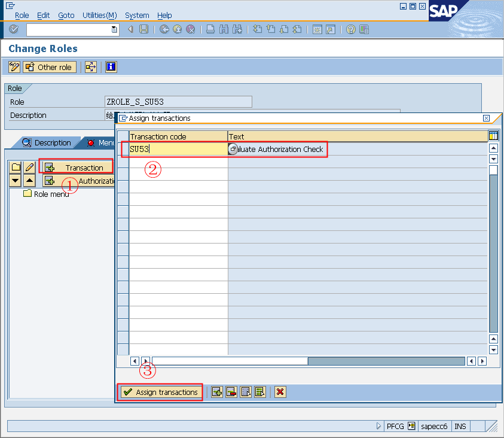Open search help icon next to SU53
The height and width of the screenshot is (438, 504).
(x=233, y=149)
